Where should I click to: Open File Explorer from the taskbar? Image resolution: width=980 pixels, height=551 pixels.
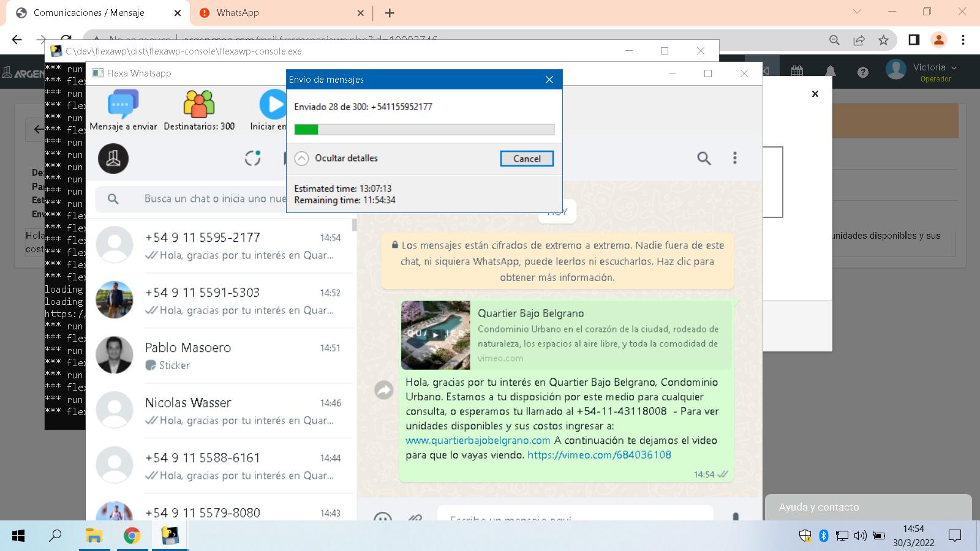[94, 536]
